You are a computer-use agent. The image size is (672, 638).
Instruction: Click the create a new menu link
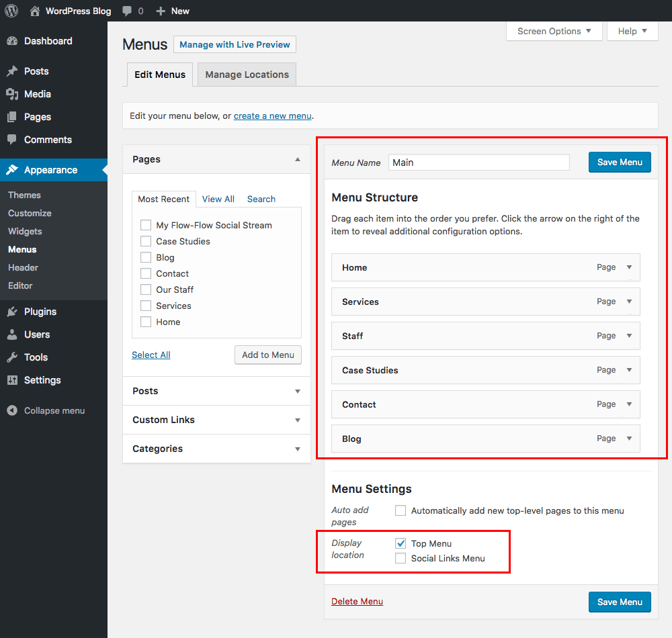click(x=272, y=116)
